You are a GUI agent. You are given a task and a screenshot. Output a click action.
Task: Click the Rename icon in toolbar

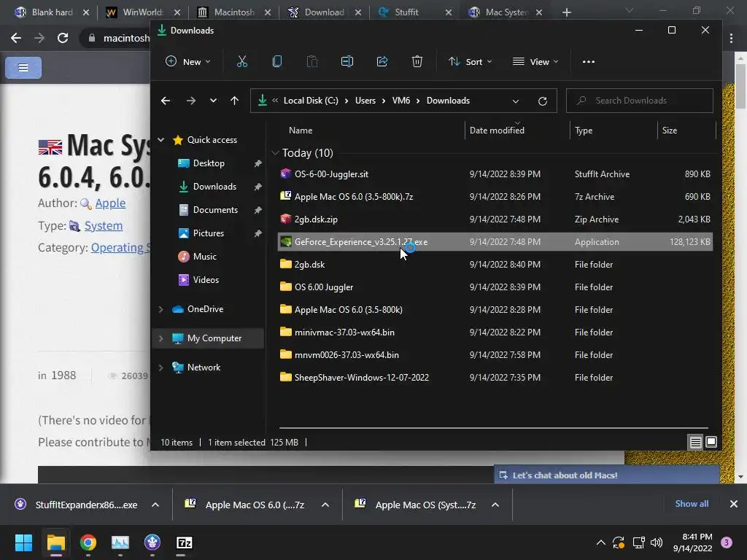point(347,61)
